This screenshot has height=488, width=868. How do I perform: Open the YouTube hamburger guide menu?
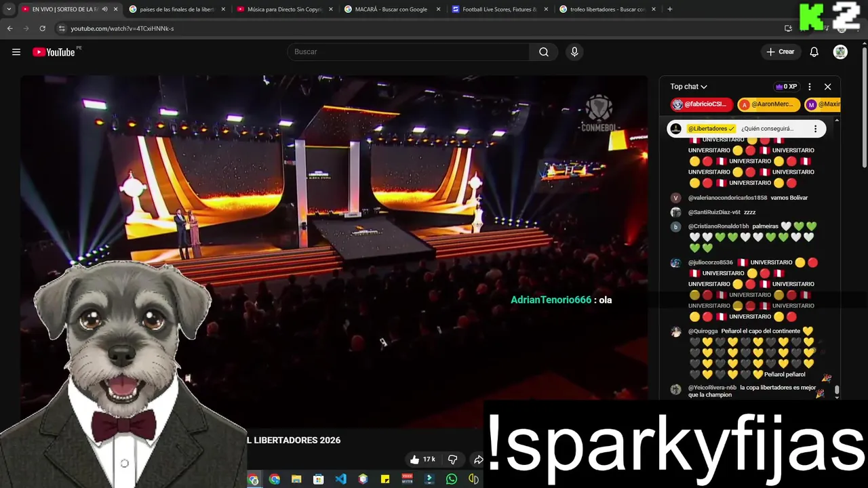(16, 52)
